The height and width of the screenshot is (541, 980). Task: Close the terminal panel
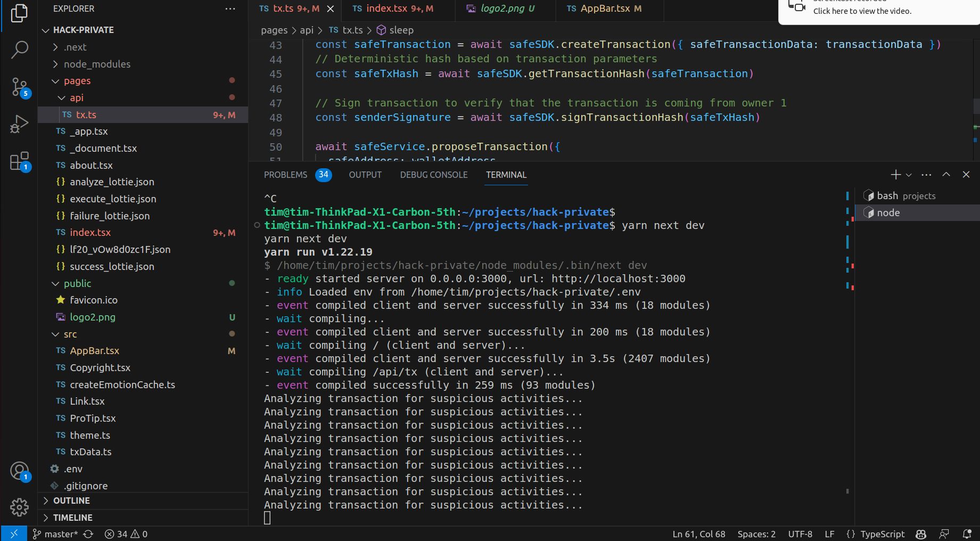tap(966, 175)
